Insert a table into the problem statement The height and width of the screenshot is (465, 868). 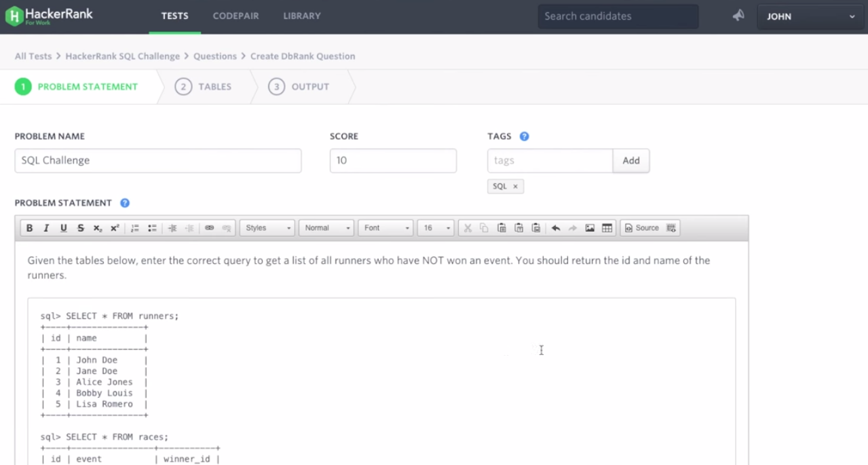[607, 228]
